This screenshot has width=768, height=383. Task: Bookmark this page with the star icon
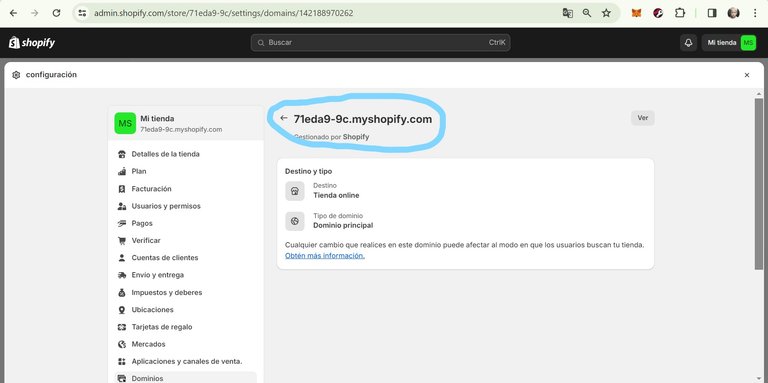click(x=606, y=13)
